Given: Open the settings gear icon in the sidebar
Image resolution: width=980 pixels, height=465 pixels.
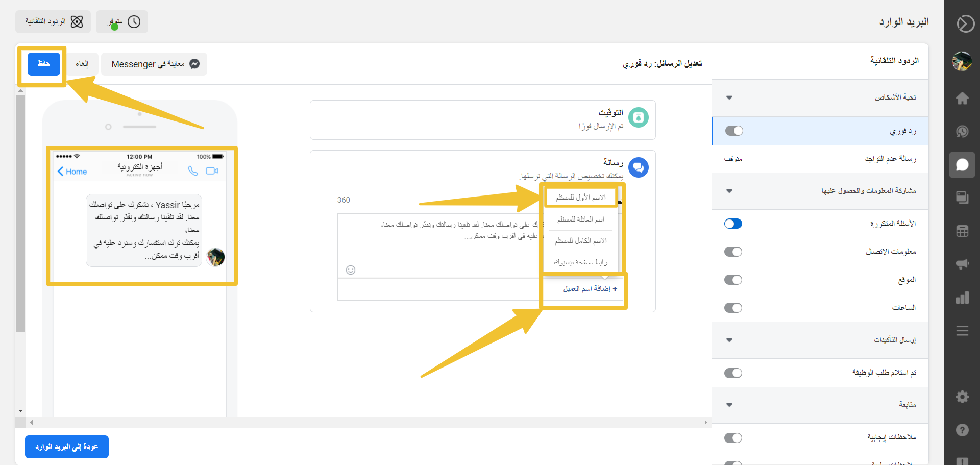Looking at the screenshot, I should tap(962, 397).
